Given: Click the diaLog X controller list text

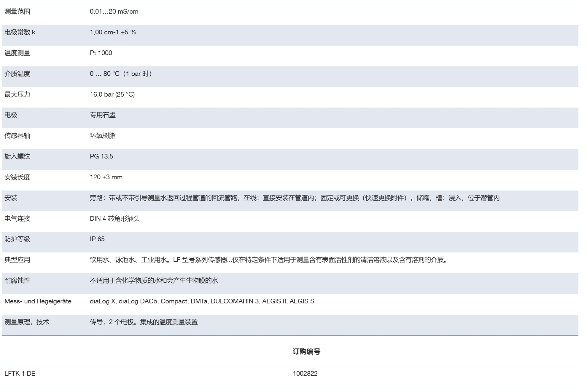Looking at the screenshot, I should pos(202,301).
